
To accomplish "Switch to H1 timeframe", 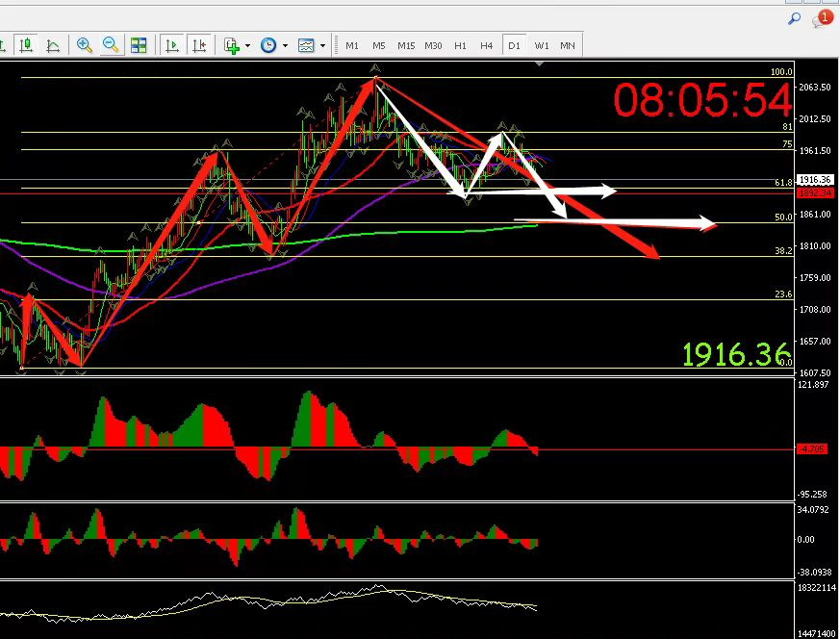I will [460, 45].
